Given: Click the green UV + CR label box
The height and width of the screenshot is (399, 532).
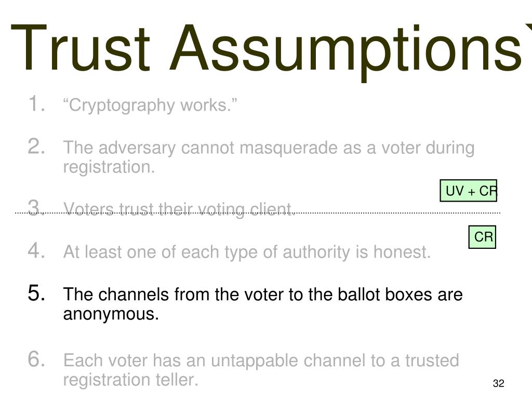Looking at the screenshot, I should (469, 191).
